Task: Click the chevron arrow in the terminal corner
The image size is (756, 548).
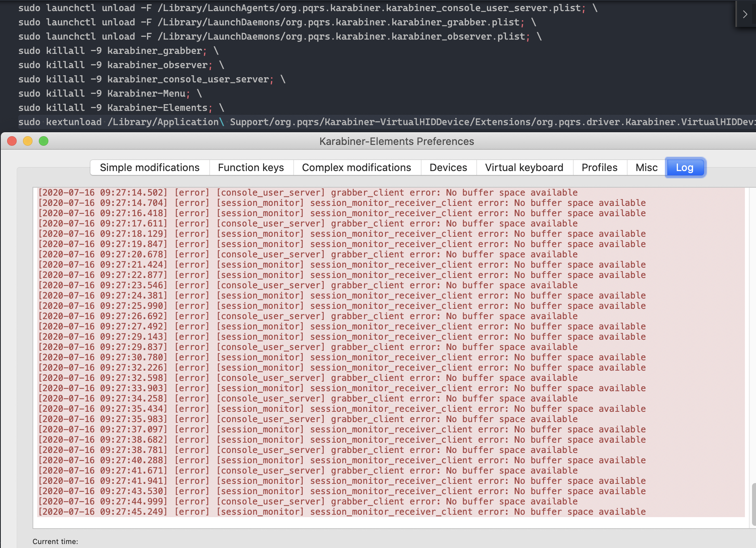Action: click(745, 14)
